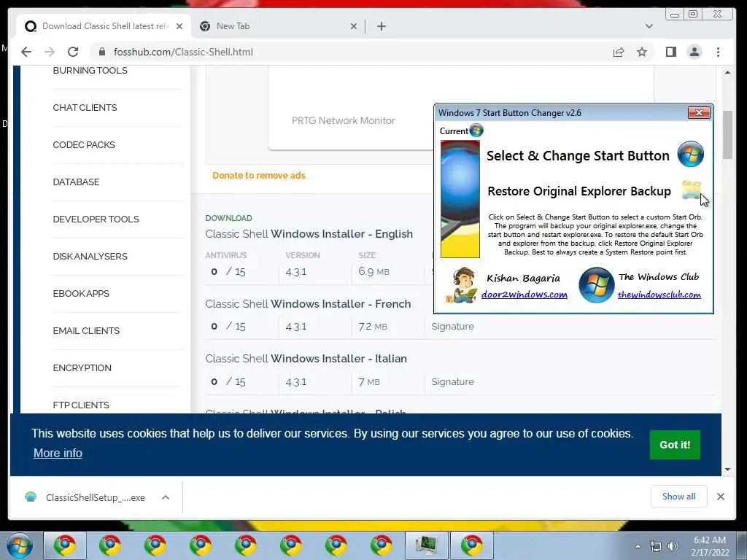Open Chrome's three-dot menu
Viewport: 747px width, 560px height.
718,52
